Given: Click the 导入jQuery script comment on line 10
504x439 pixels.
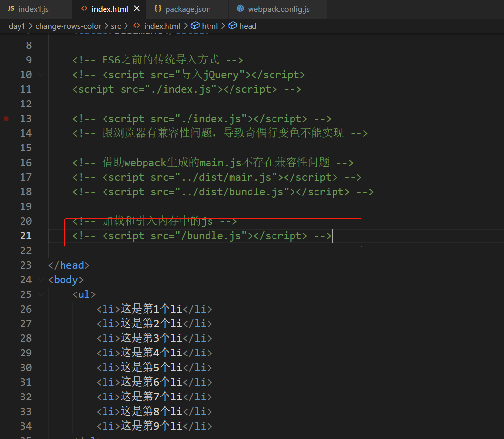Looking at the screenshot, I should point(189,75).
